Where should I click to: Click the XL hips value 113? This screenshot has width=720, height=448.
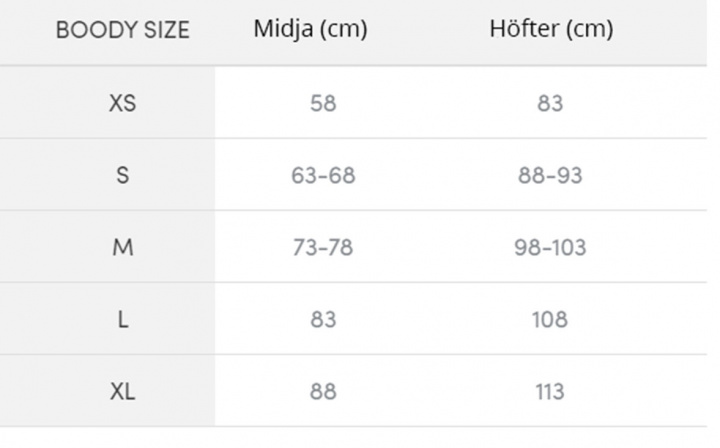[x=550, y=392]
